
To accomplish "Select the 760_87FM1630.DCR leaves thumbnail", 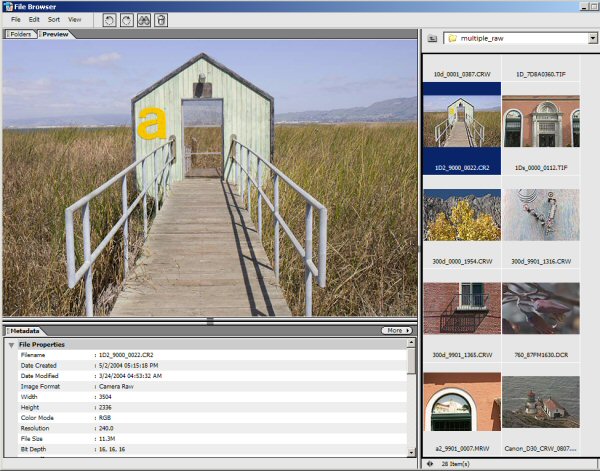I will pos(541,308).
